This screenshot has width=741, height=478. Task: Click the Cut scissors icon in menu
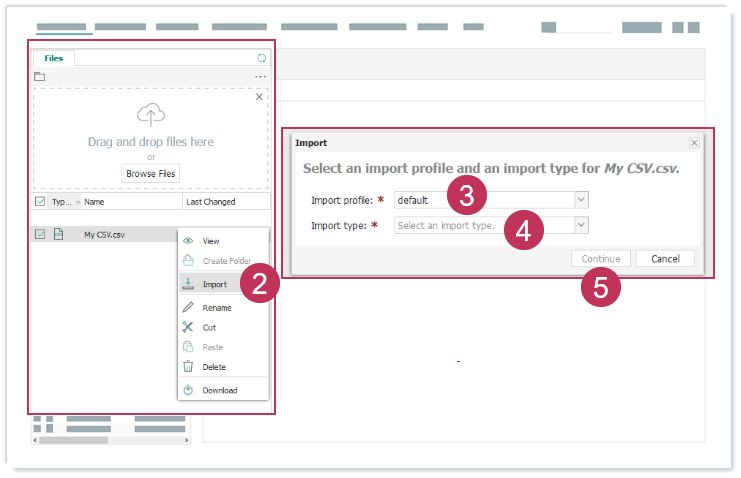point(187,327)
